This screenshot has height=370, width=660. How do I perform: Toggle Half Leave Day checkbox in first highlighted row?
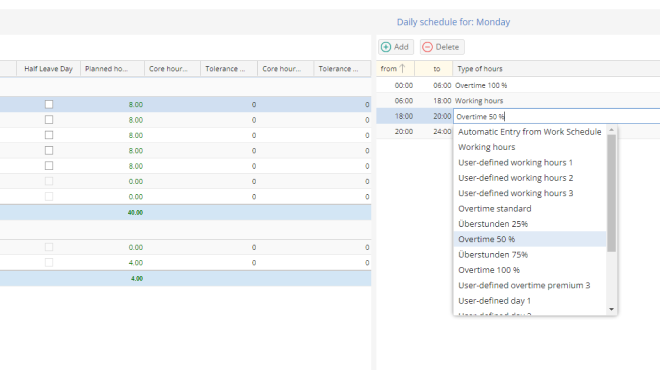pos(49,104)
